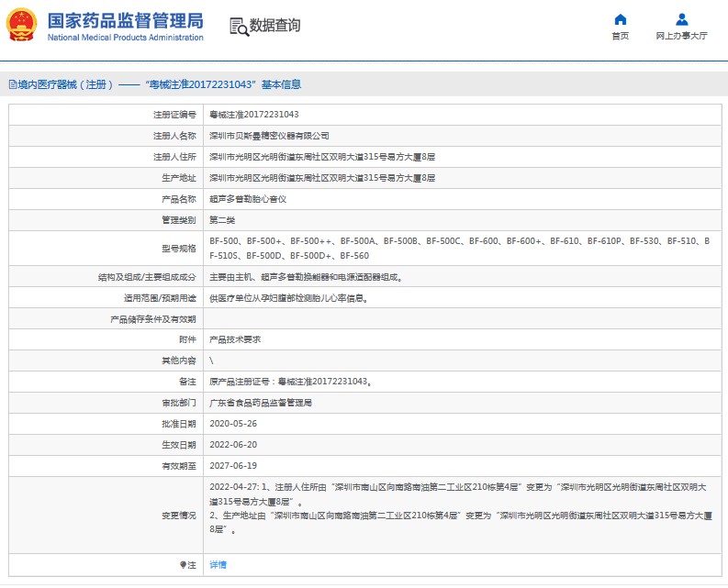Click the approval date 2020-05-26

click(x=232, y=423)
